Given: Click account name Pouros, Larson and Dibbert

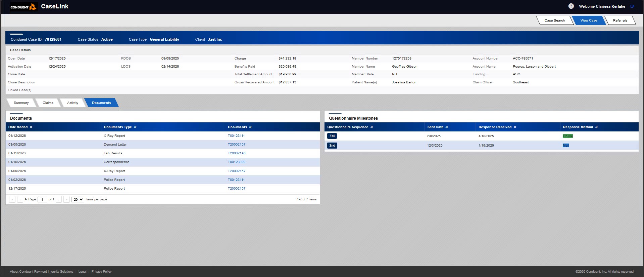Looking at the screenshot, I should (534, 67).
